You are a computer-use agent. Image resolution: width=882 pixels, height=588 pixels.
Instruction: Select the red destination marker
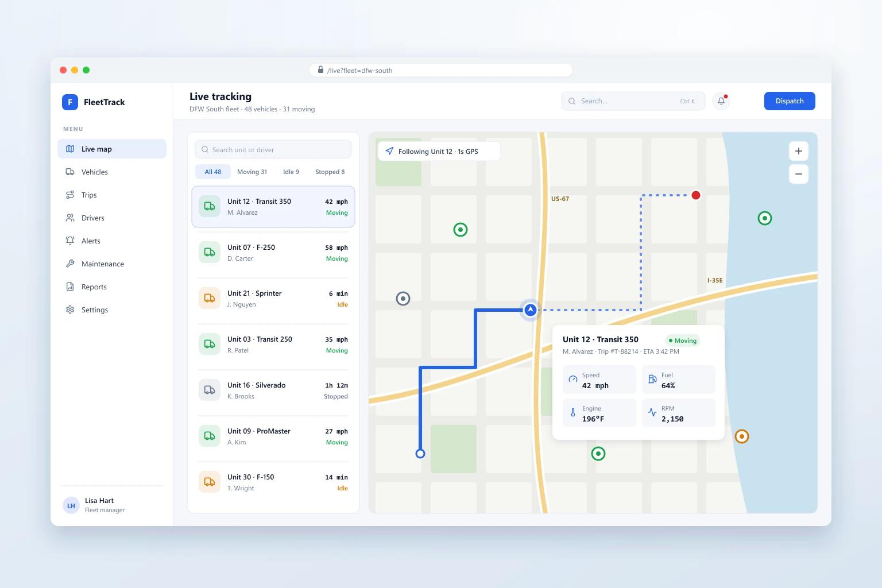click(696, 195)
